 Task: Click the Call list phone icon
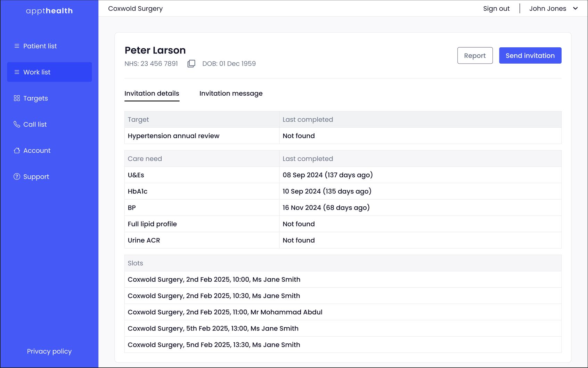click(17, 124)
